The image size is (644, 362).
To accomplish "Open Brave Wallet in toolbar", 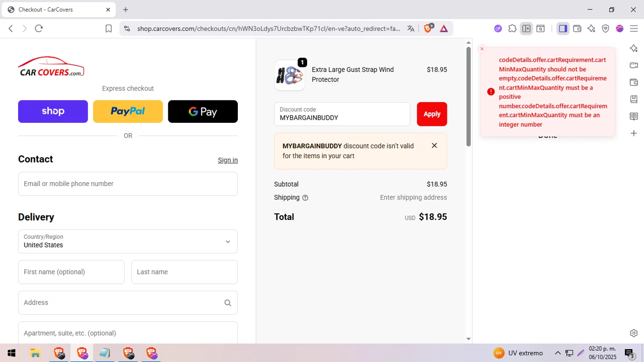I will tap(577, 28).
